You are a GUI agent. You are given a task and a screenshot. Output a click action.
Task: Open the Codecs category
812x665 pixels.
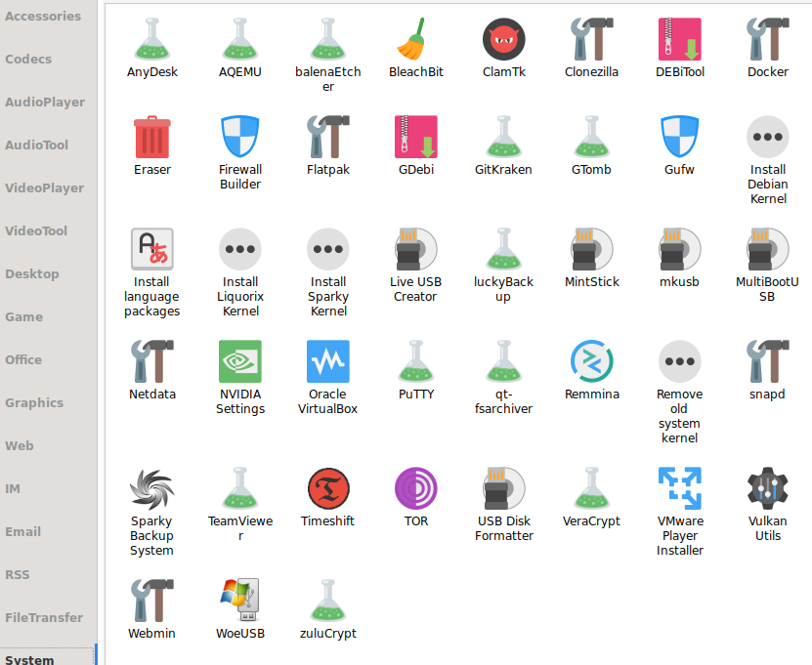[28, 59]
